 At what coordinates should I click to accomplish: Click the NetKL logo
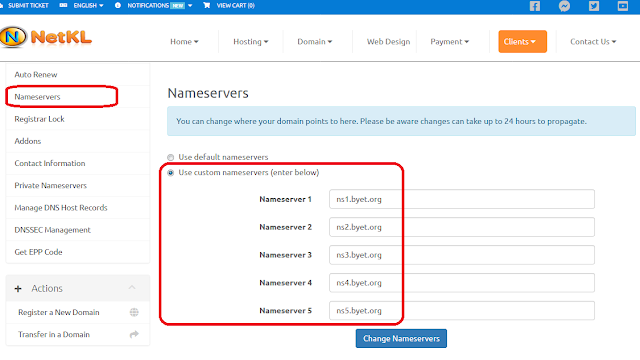click(46, 38)
